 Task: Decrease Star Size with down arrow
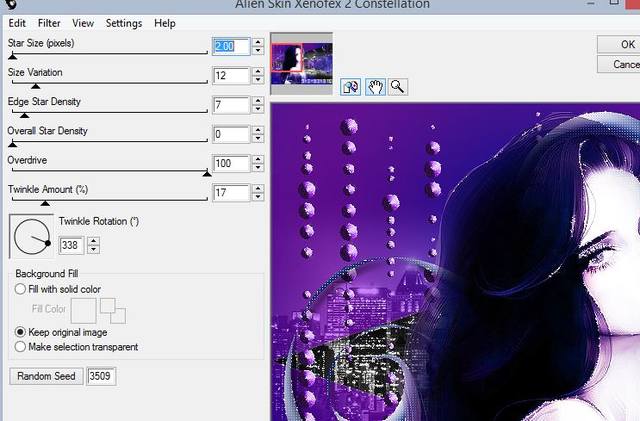(x=258, y=50)
